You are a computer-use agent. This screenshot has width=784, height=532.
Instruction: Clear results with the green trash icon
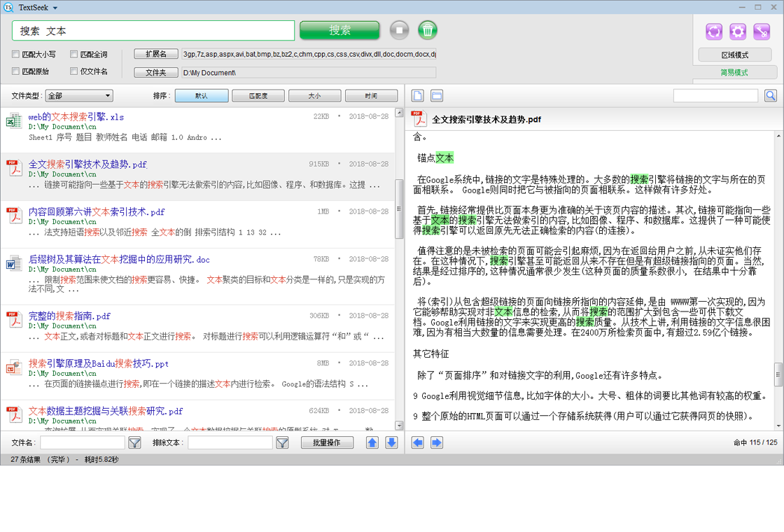click(428, 30)
